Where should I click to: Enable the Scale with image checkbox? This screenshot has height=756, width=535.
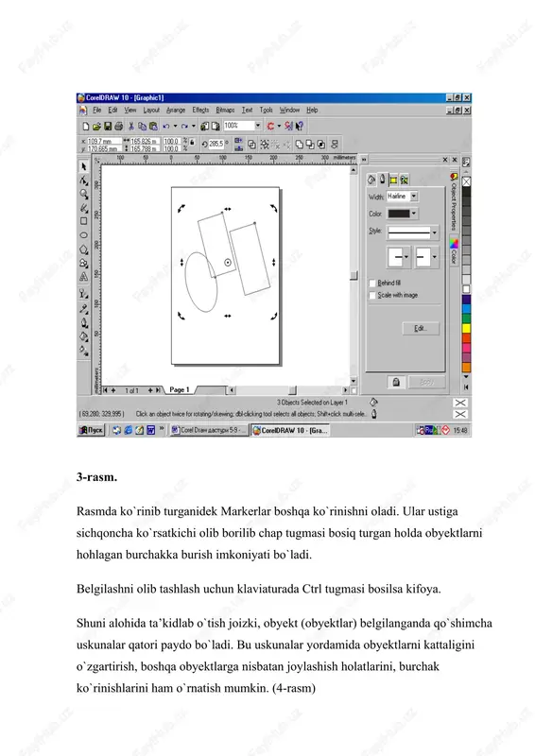click(371, 295)
